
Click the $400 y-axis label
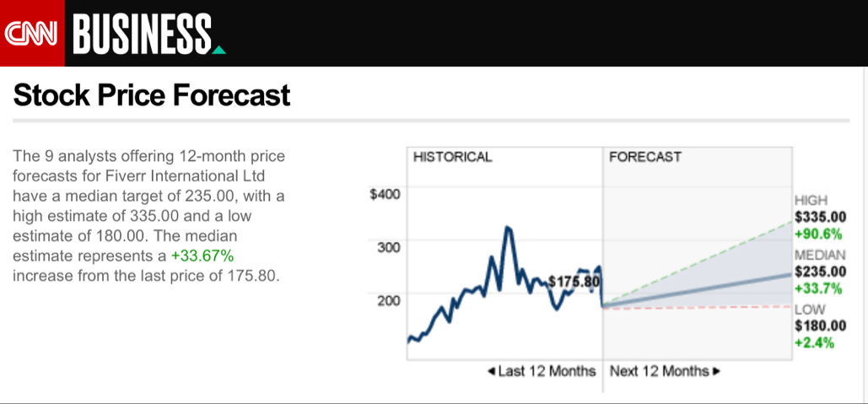[385, 194]
